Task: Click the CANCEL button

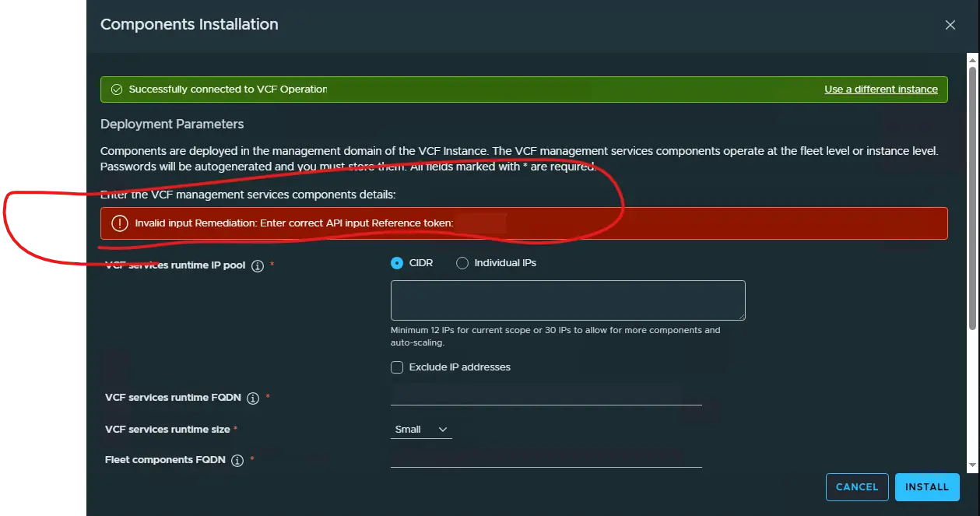Action: click(857, 487)
